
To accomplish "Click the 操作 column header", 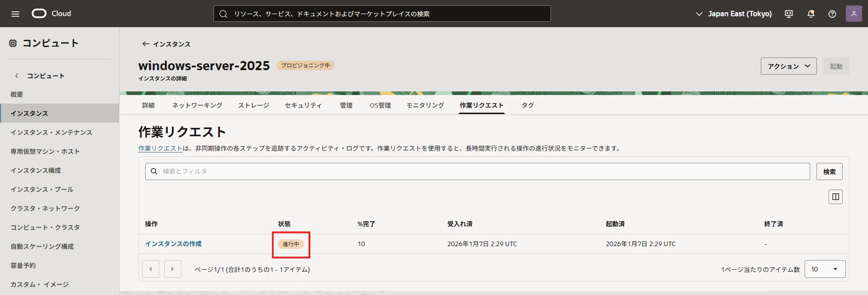I will tap(151, 224).
